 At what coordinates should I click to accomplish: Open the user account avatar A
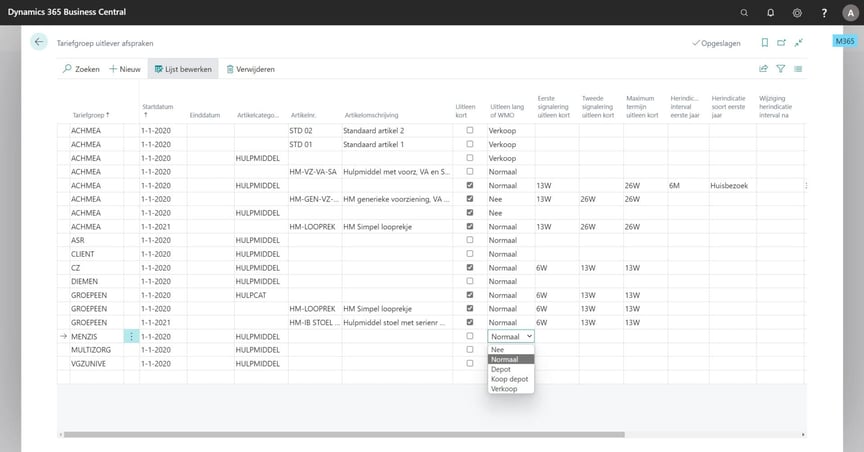tap(850, 13)
